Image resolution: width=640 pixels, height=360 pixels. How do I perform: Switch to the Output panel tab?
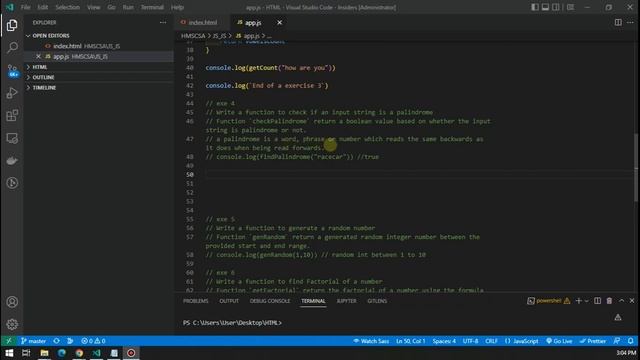click(229, 301)
